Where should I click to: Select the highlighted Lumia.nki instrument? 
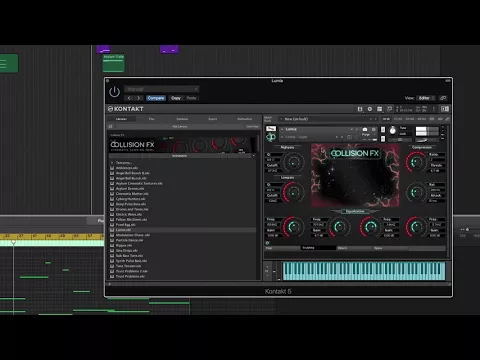[x=183, y=230]
